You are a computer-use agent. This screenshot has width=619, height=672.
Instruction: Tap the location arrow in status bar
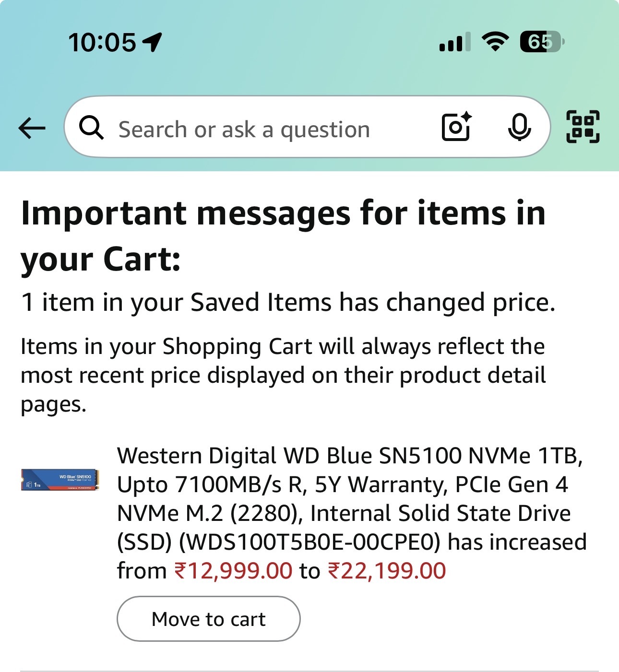tap(153, 42)
